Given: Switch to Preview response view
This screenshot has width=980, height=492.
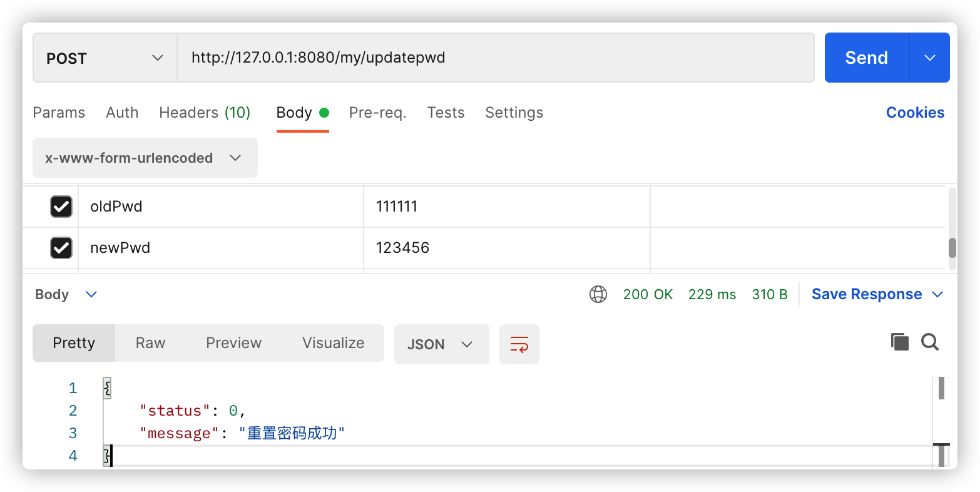Looking at the screenshot, I should [x=234, y=343].
